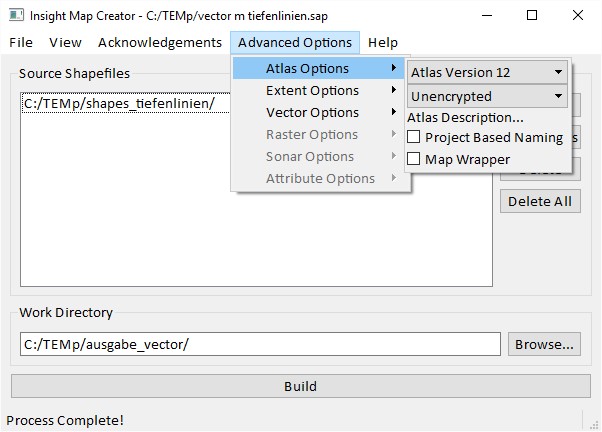The width and height of the screenshot is (602, 432).
Task: Open the Atlas Version 12 dropdown
Action: point(487,73)
